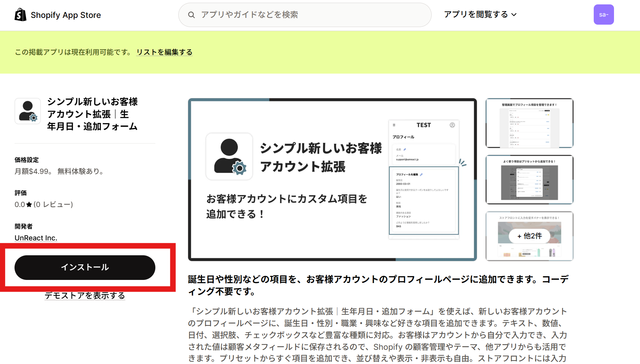Click the 誕生日や性別などの項目 headline
The image size is (640, 364).
tap(378, 285)
